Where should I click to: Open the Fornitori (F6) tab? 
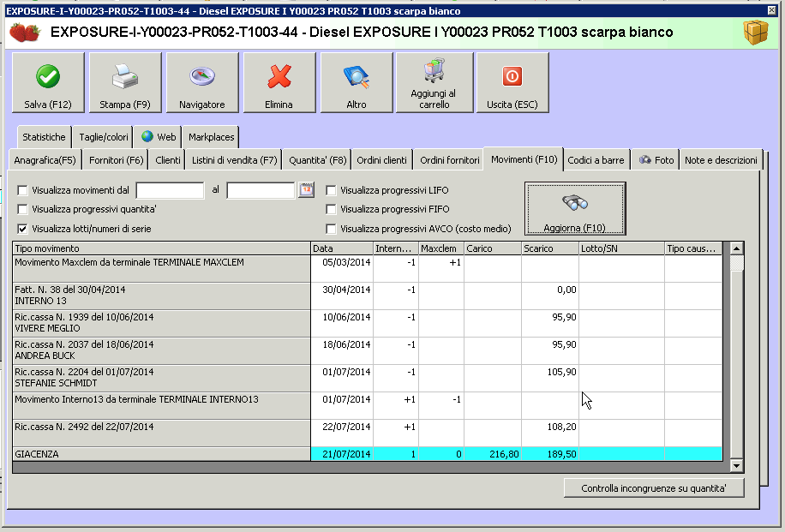click(117, 160)
